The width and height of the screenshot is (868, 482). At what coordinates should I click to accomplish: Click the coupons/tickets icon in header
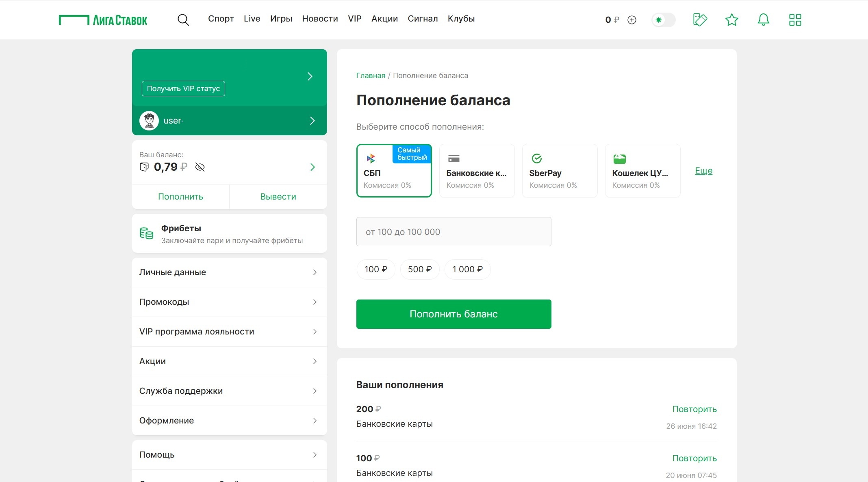click(700, 20)
